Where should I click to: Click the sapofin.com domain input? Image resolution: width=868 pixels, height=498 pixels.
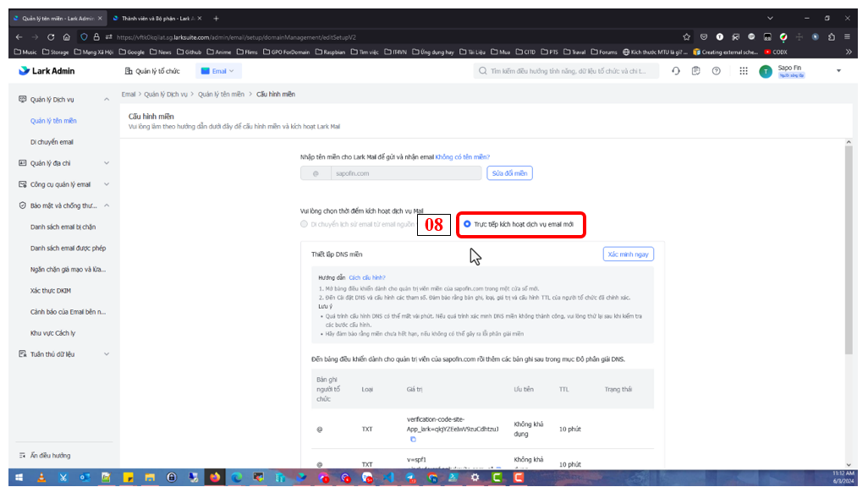pyautogui.click(x=406, y=173)
